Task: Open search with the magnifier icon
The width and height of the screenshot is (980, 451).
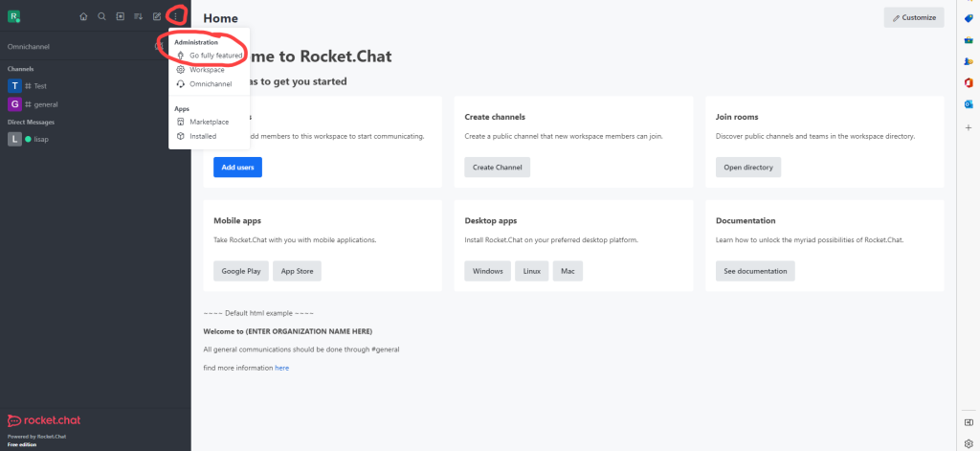Action: coord(101,16)
